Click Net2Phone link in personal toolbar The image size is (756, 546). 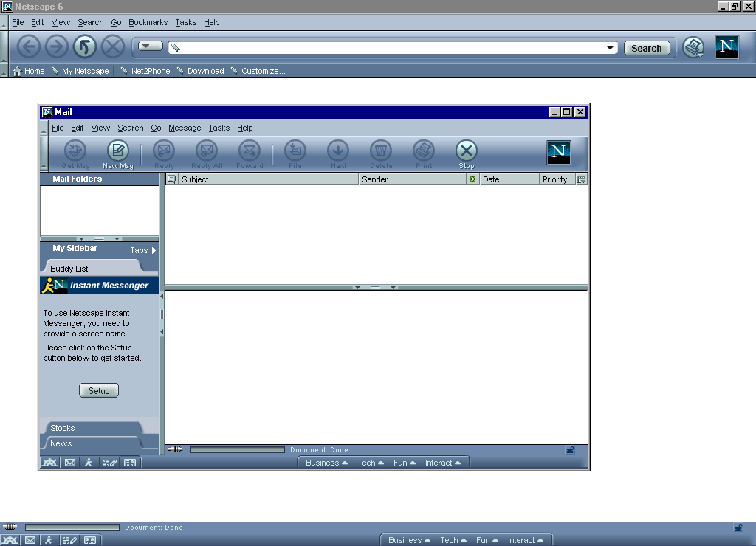tap(145, 71)
